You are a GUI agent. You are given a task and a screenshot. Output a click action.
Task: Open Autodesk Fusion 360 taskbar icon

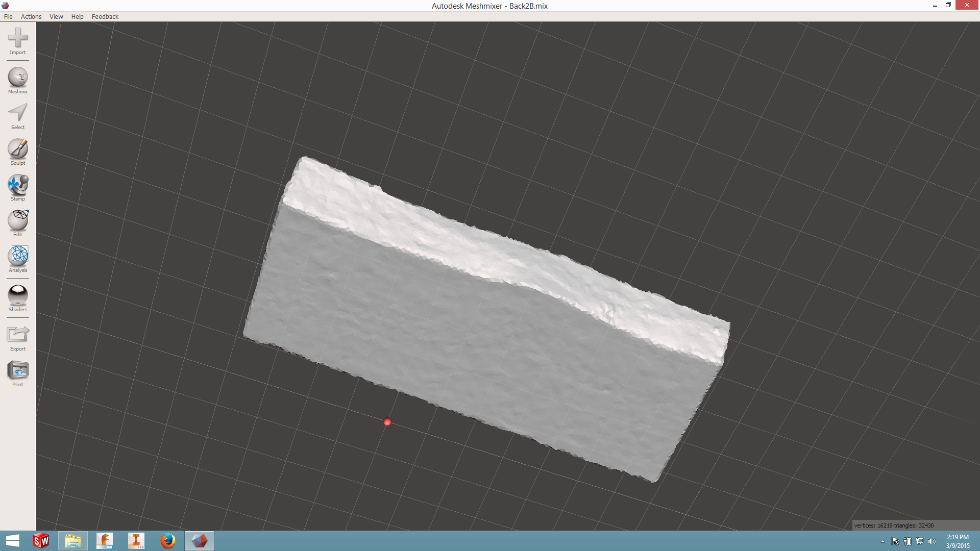coord(105,541)
